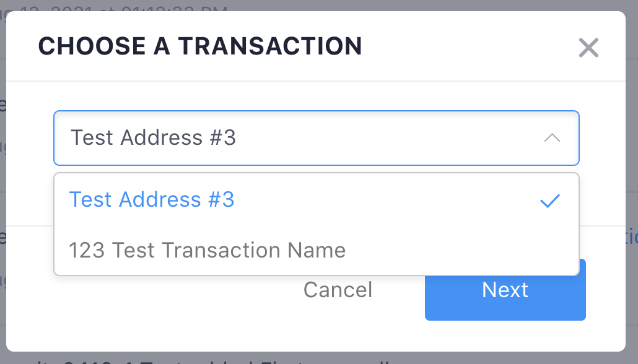This screenshot has width=638, height=364.
Task: Click blank row space right of 123 Test Transaction Name
Action: (465, 250)
